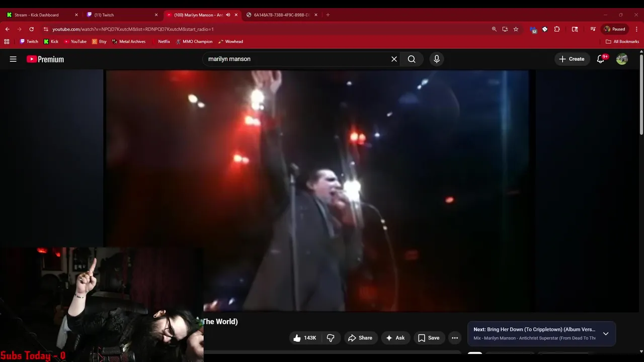Close the Marilyn Manson YouTube tab
This screenshot has width=644, height=362.
pos(236,15)
